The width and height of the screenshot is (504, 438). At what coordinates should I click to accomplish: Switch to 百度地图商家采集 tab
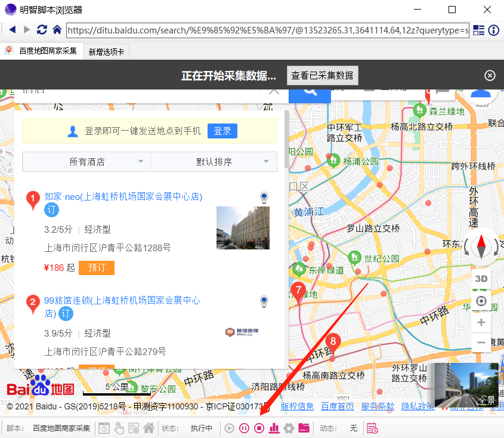[42, 51]
